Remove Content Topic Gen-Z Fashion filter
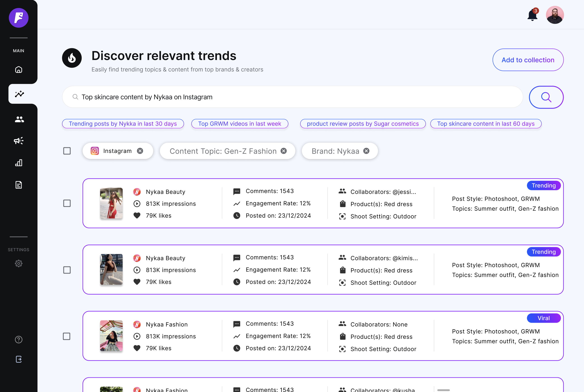This screenshot has width=584, height=392. (283, 151)
